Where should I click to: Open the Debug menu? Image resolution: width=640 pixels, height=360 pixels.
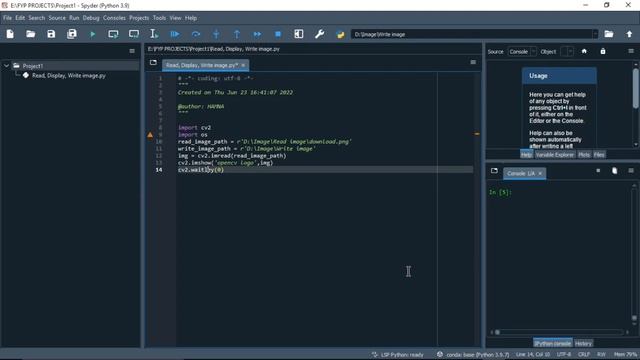pos(91,18)
